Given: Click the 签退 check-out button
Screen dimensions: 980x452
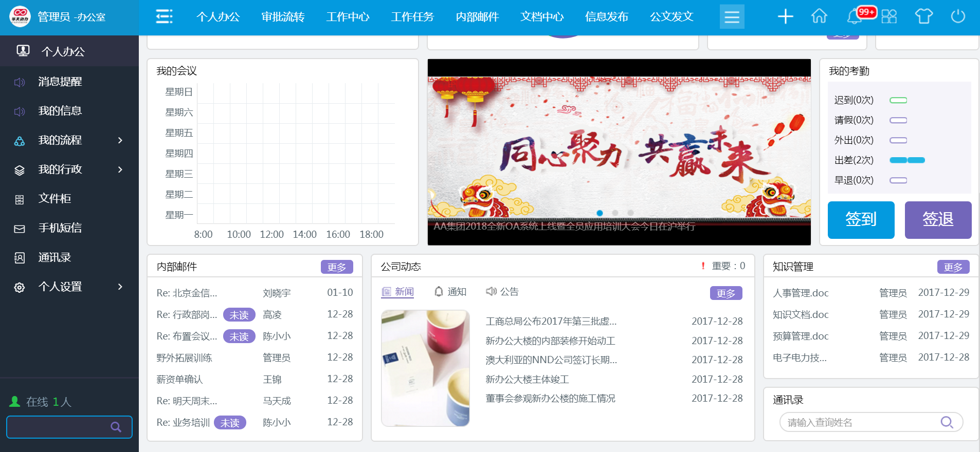Looking at the screenshot, I should point(938,220).
